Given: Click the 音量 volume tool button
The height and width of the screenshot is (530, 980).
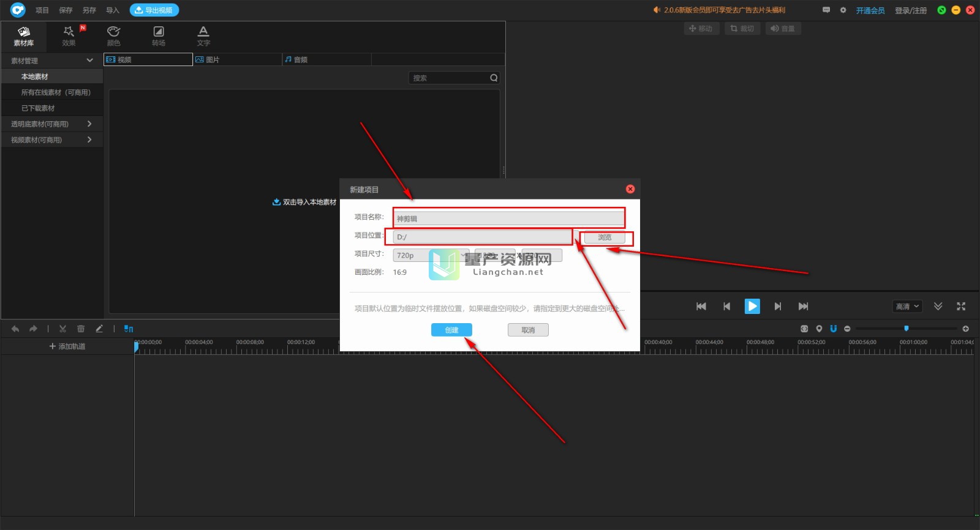Looking at the screenshot, I should click(783, 29).
